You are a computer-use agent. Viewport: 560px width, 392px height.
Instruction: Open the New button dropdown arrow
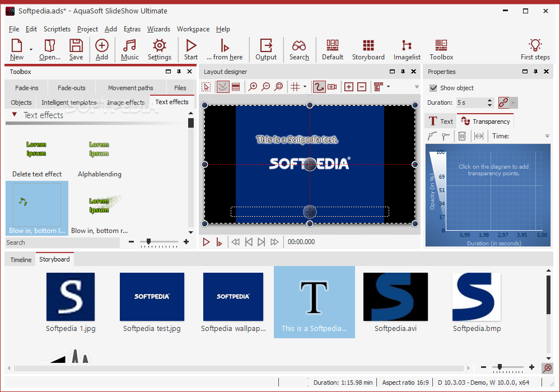31,50
